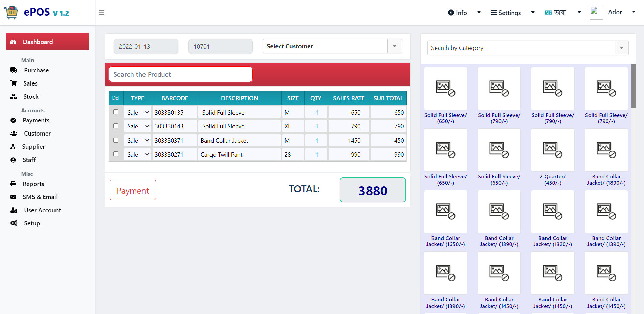Open the Type dropdown for barcode 303330143

137,126
